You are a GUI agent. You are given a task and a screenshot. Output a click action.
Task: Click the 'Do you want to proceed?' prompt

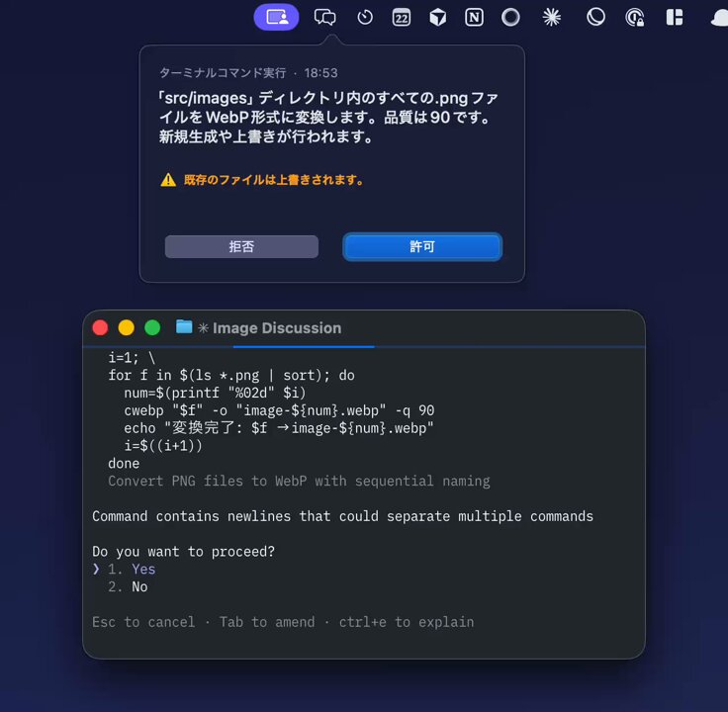(x=183, y=552)
